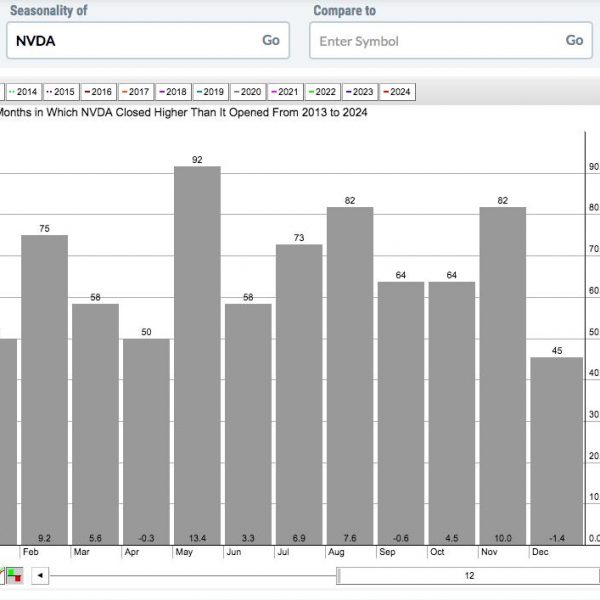Click the Dec bar labeled 45
The width and height of the screenshot is (600, 600).
click(x=556, y=451)
